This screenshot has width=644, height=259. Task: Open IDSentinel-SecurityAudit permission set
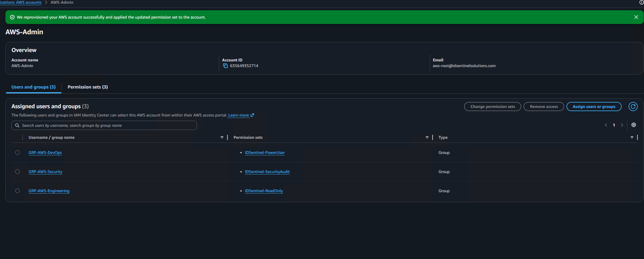click(x=267, y=172)
